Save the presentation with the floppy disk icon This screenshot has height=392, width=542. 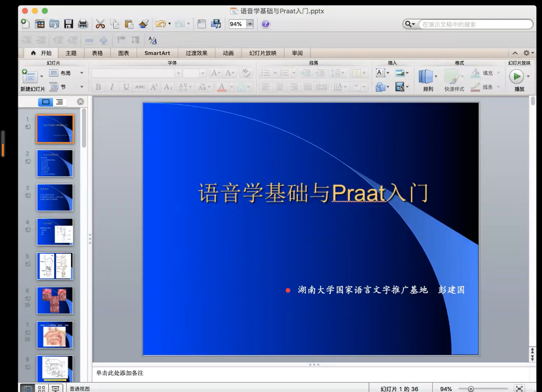point(68,24)
